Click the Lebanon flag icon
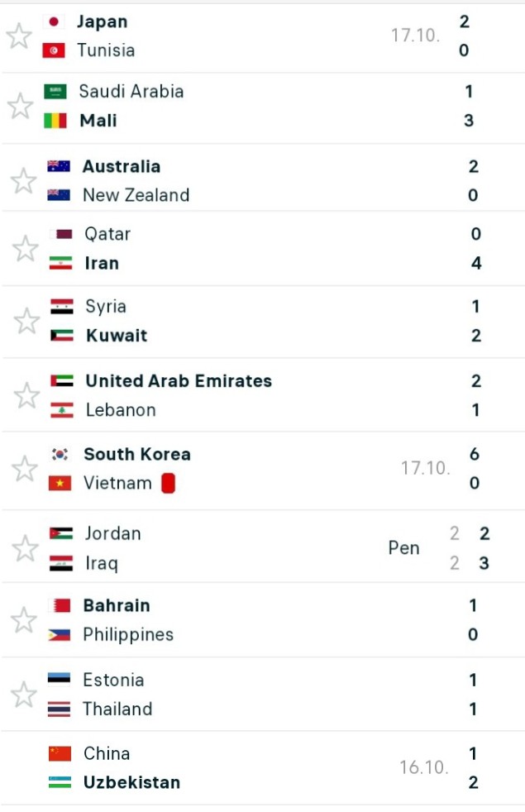The image size is (525, 812). click(62, 410)
